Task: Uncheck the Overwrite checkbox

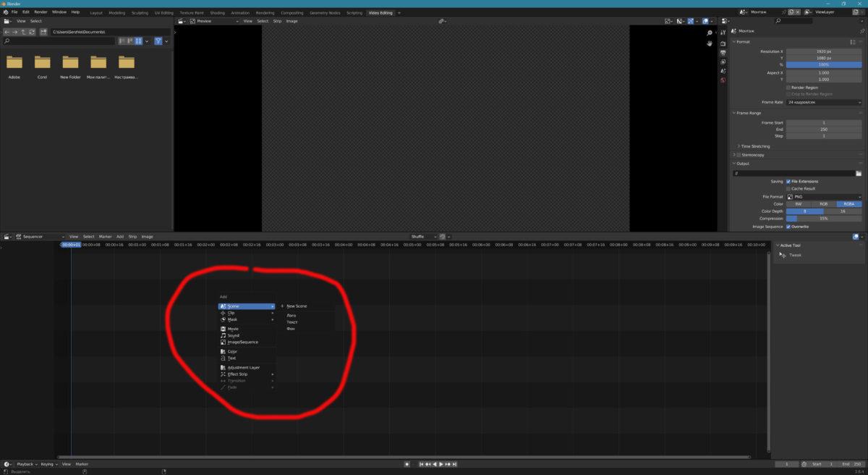Action: [x=788, y=227]
